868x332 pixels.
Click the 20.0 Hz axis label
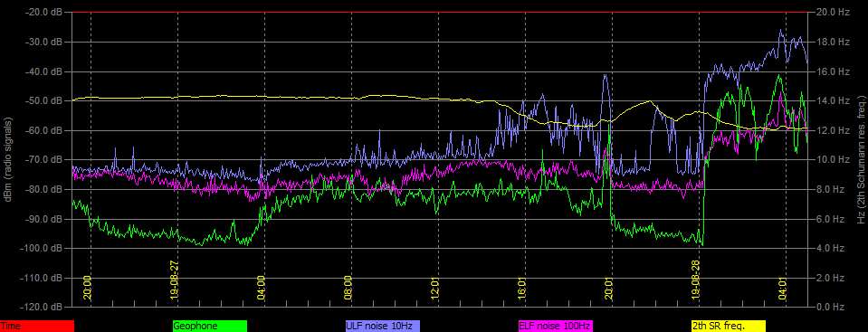click(833, 12)
